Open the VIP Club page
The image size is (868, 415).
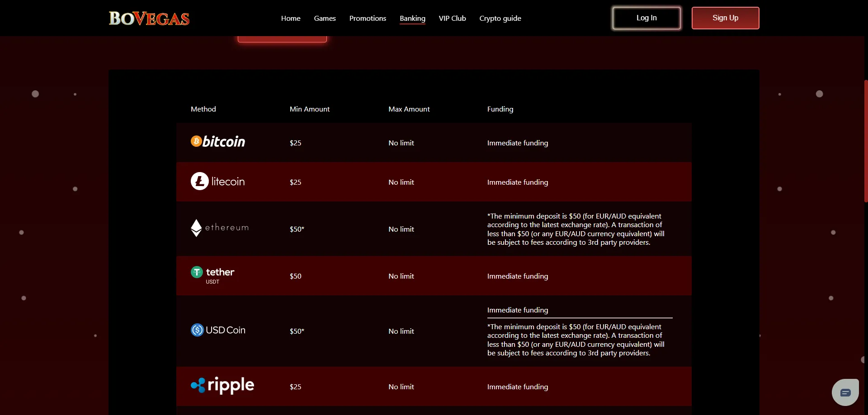point(452,19)
